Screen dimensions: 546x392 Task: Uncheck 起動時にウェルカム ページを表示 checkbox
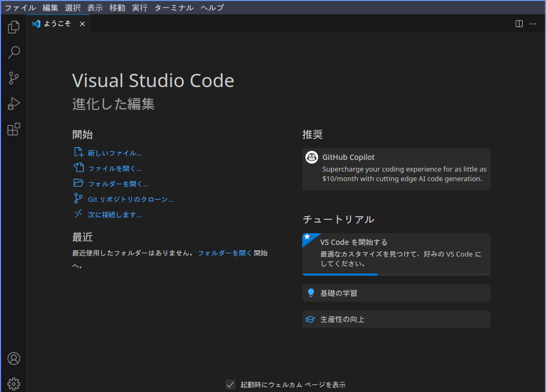coord(231,385)
